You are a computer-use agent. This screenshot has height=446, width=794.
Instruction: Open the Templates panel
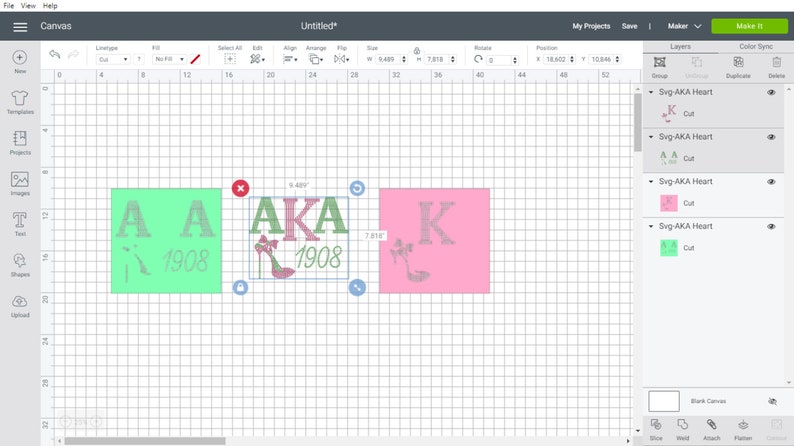[x=20, y=102]
